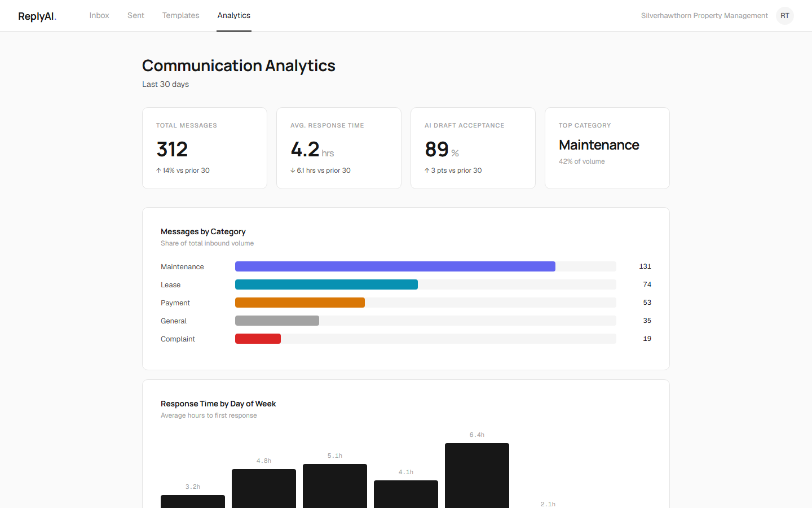Click the Share of total inbound volume subtitle
The image size is (812, 508).
coord(207,243)
